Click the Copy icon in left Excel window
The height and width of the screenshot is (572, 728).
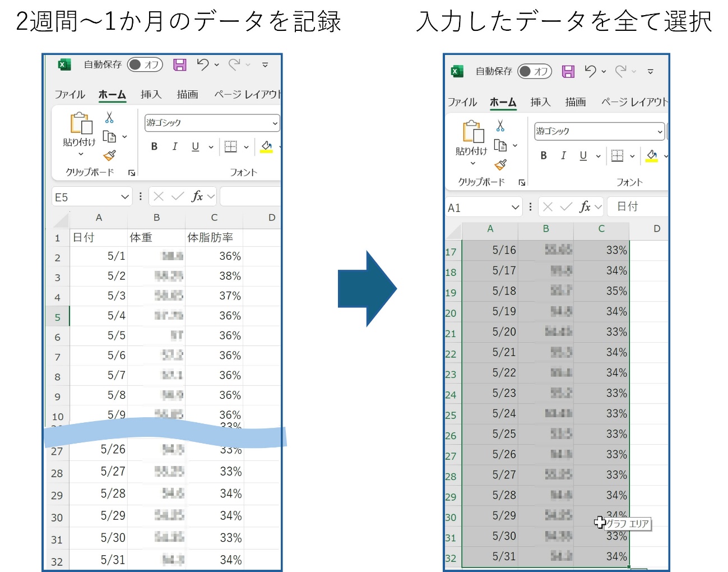click(x=109, y=136)
